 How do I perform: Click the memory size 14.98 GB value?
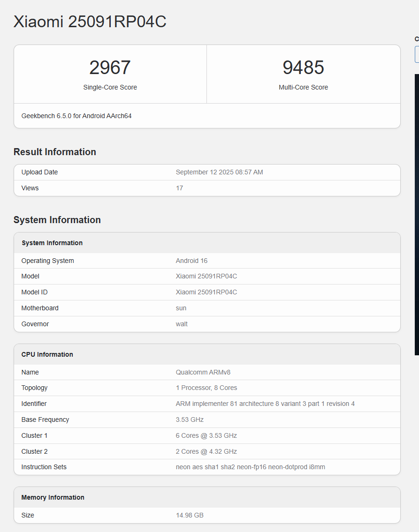point(190,515)
